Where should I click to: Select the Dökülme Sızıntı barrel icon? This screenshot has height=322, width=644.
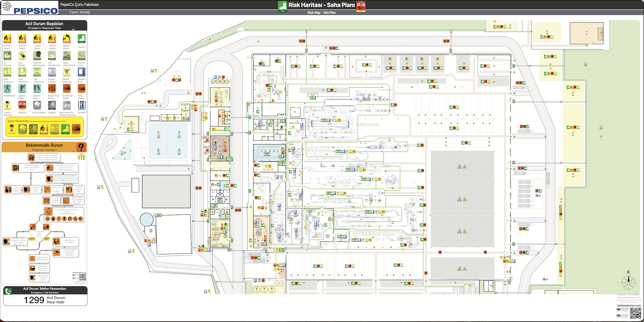click(x=82, y=72)
